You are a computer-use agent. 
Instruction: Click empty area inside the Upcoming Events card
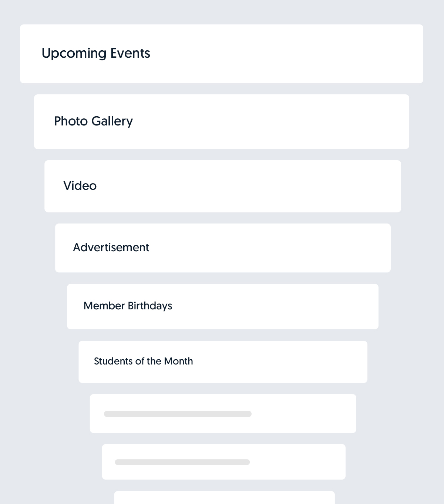pyautogui.click(x=289, y=54)
